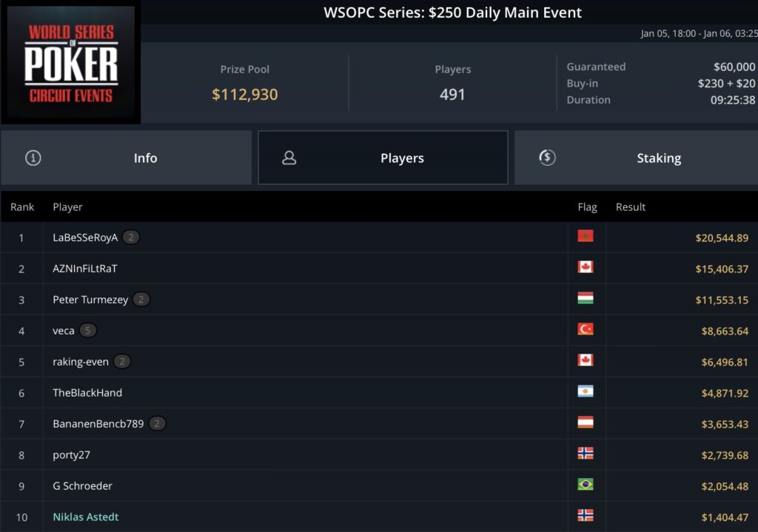Click the Brazil flag for G Schroeder
This screenshot has height=532, width=758.
coord(586,484)
